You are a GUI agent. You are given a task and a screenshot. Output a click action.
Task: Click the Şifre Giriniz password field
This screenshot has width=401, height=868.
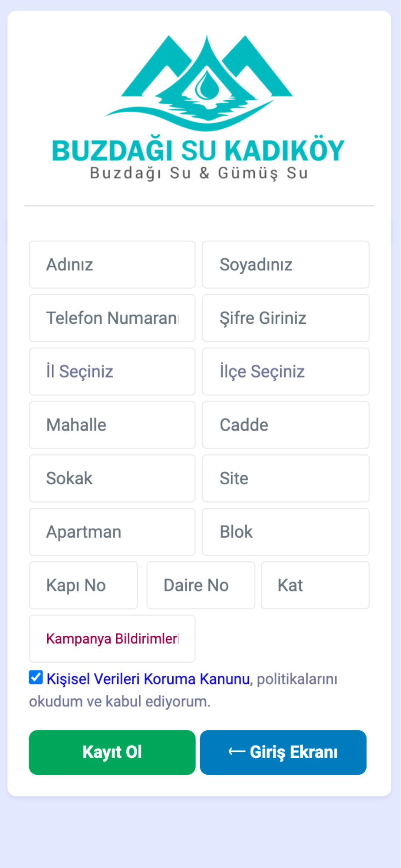coord(286,318)
